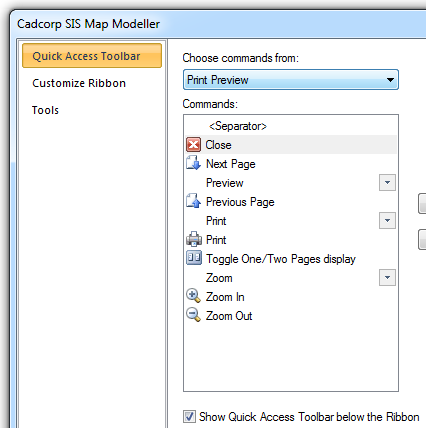Image resolution: width=426 pixels, height=428 pixels.
Task: Select the Zoom group label
Action: click(x=219, y=278)
